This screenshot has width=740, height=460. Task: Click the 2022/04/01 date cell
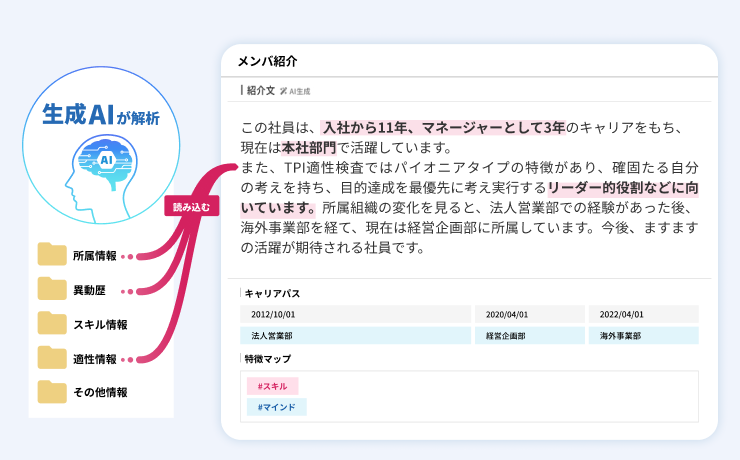click(644, 314)
